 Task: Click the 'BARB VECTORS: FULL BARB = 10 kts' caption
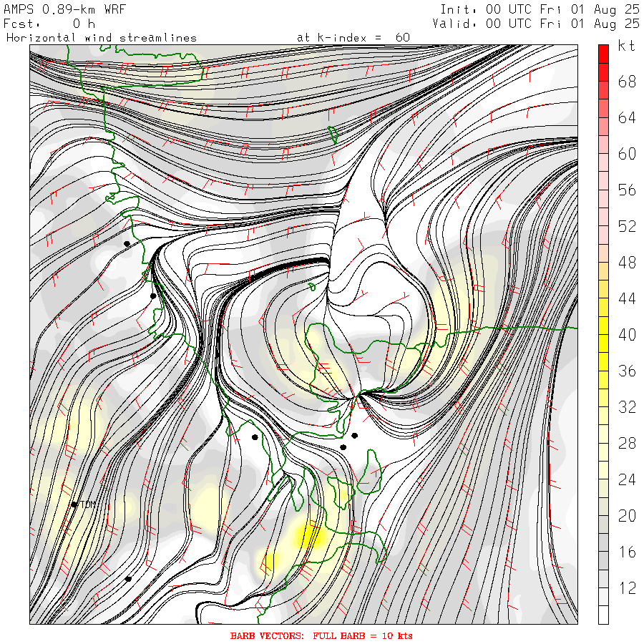[321, 636]
